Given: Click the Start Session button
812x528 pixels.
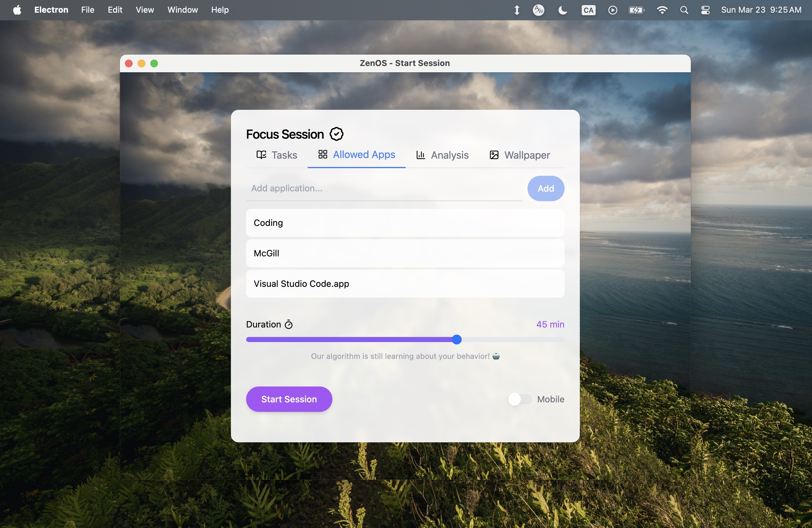Looking at the screenshot, I should (289, 399).
